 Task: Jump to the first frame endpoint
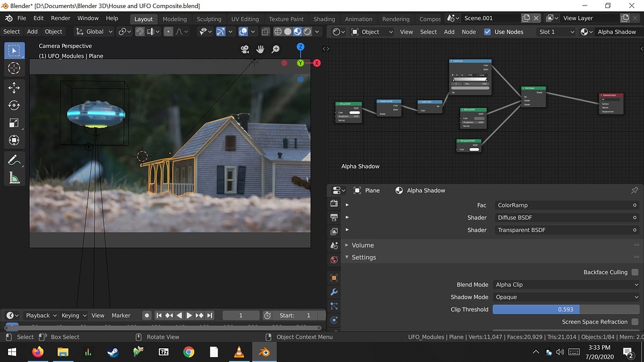point(159,315)
